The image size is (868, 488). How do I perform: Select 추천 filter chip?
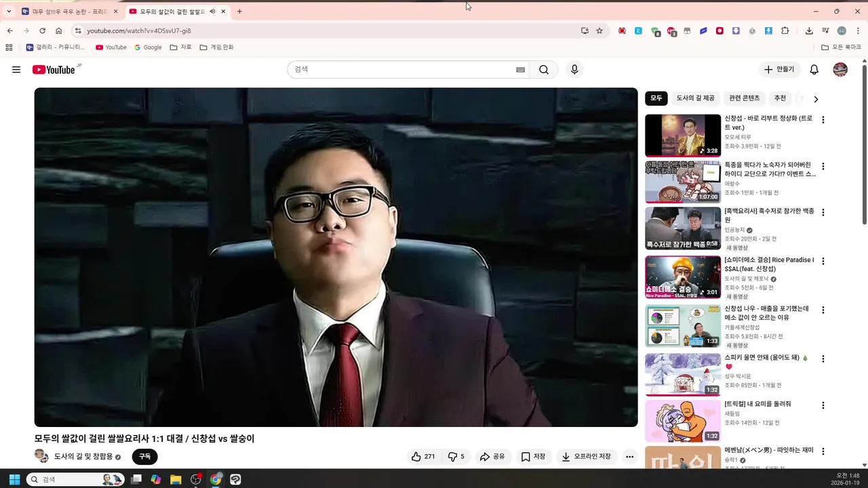781,98
